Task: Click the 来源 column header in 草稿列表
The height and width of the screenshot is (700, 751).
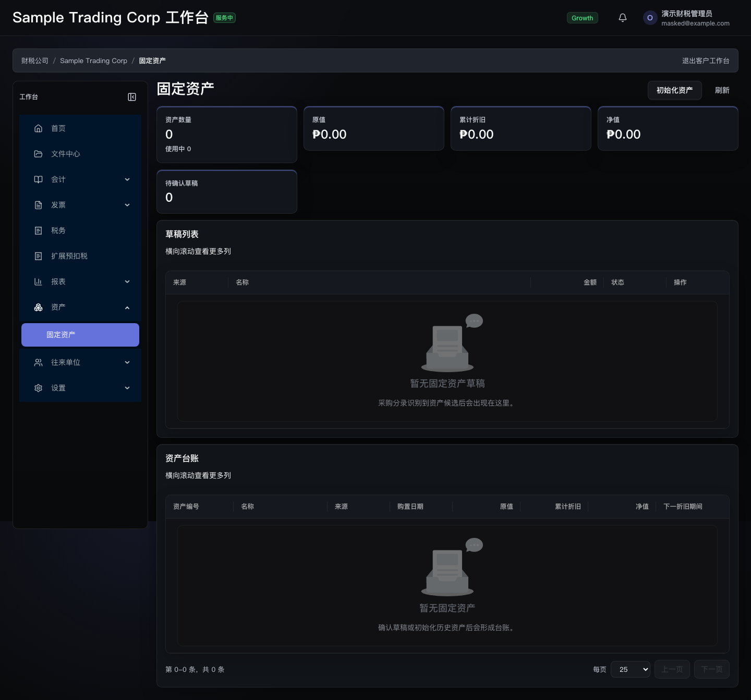Action: tap(197, 283)
